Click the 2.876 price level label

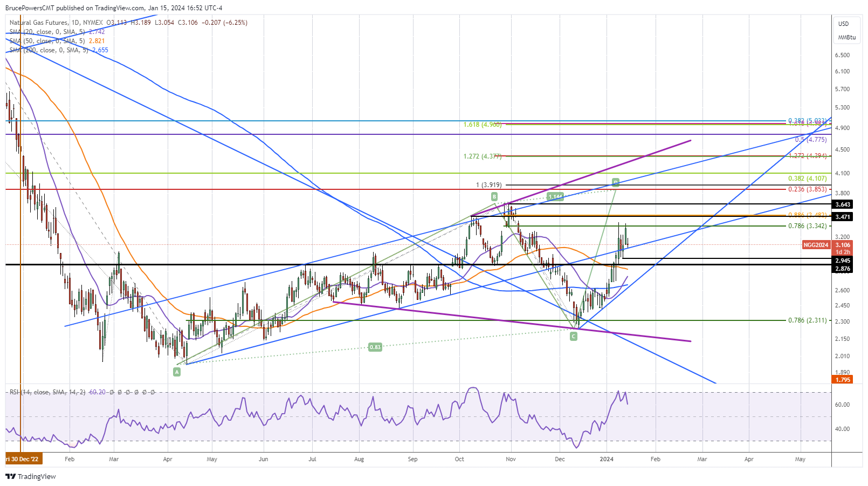pyautogui.click(x=843, y=269)
